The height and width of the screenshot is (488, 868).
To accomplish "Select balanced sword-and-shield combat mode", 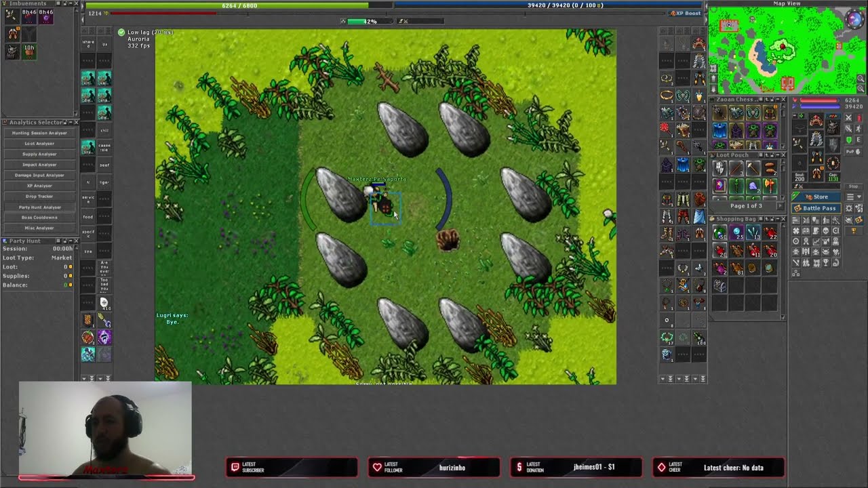I will tap(848, 129).
